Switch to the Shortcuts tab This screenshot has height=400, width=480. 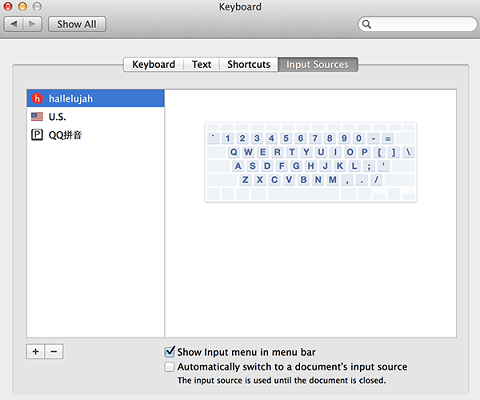[249, 64]
